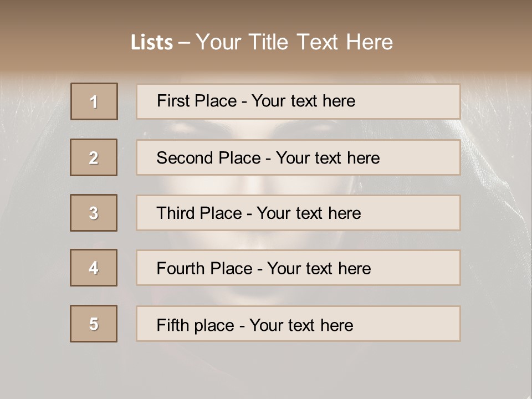This screenshot has height=399, width=532.
Task: Click the word "Lists" in the title
Action: [x=151, y=43]
